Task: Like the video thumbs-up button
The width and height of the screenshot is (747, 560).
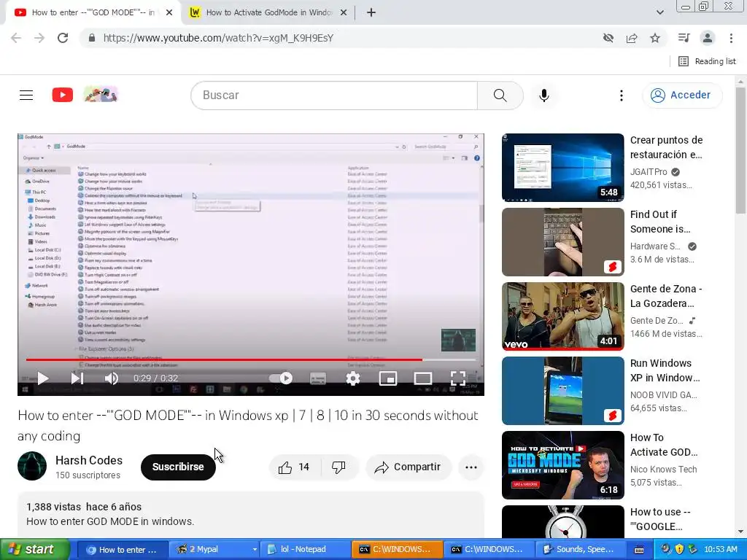Action: click(294, 467)
